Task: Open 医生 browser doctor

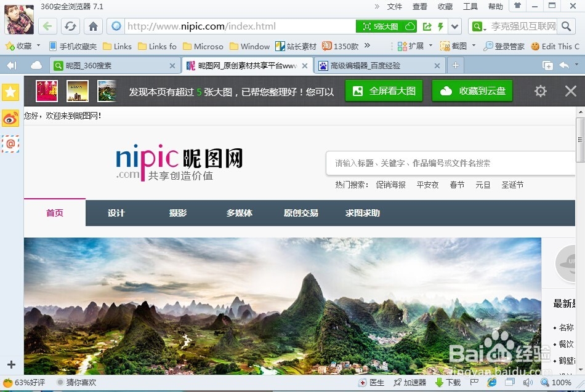Action: (x=371, y=382)
